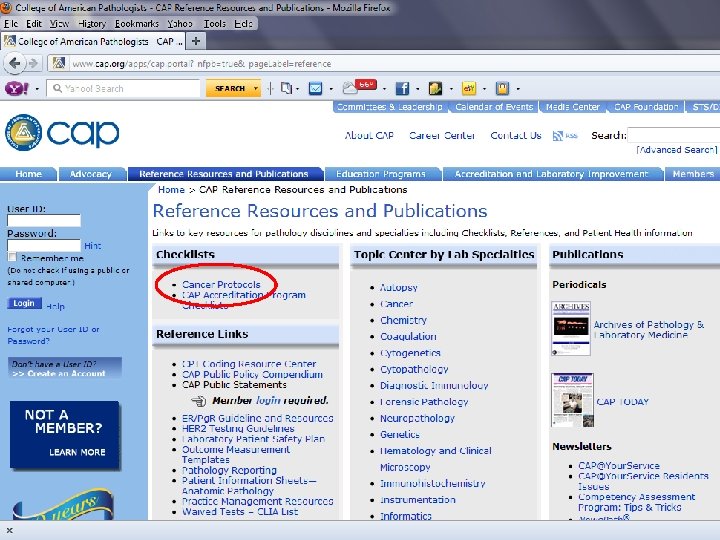Click the User ID input field
720x540 pixels.
coord(44,220)
